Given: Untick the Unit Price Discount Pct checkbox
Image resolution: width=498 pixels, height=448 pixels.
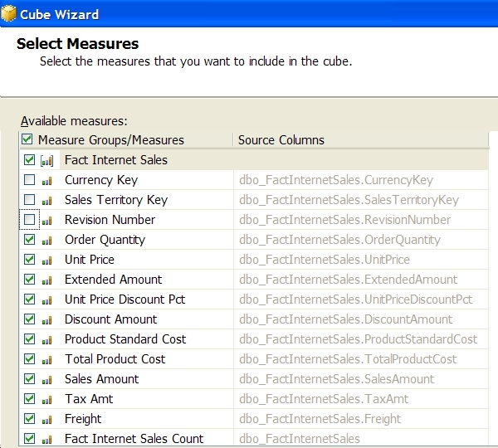Looking at the screenshot, I should 29,299.
